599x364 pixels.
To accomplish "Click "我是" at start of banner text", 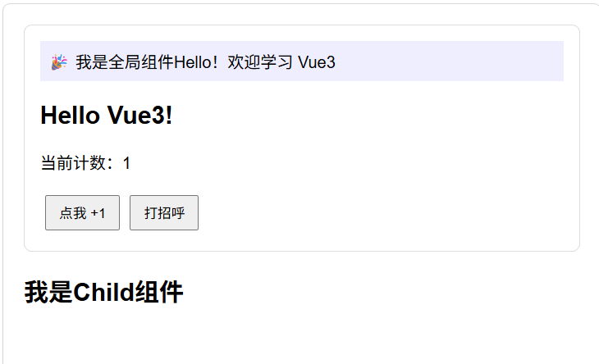I will click(x=92, y=62).
